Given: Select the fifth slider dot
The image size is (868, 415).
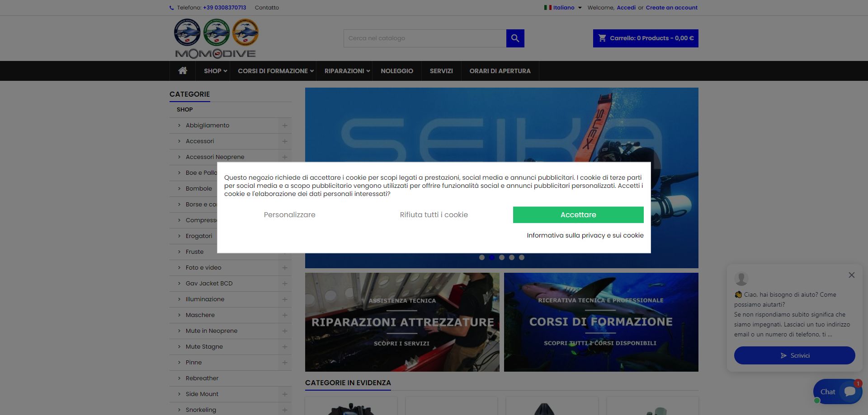Looking at the screenshot, I should [522, 257].
